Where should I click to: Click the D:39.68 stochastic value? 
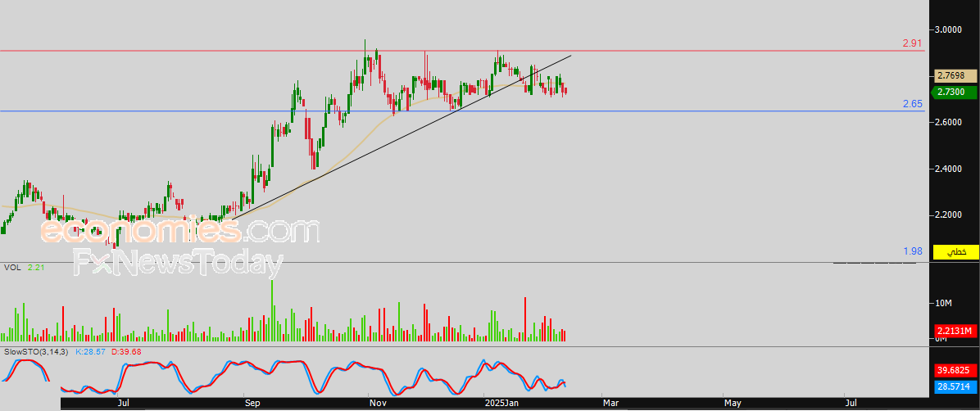pos(126,352)
